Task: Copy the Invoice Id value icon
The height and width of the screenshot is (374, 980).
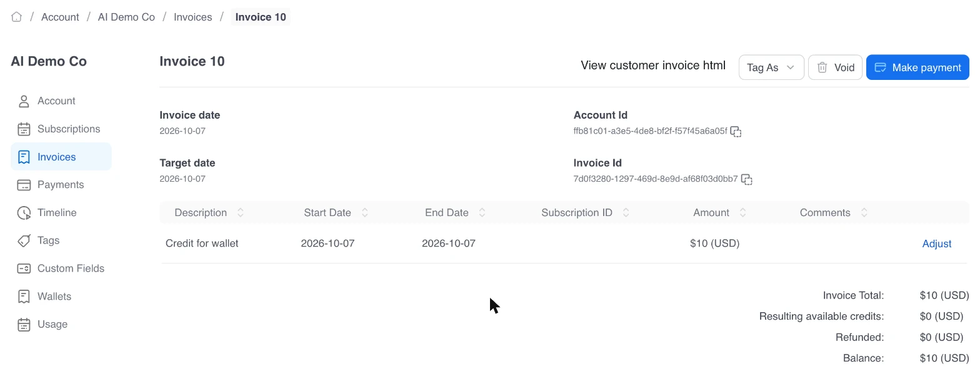Action: click(746, 180)
